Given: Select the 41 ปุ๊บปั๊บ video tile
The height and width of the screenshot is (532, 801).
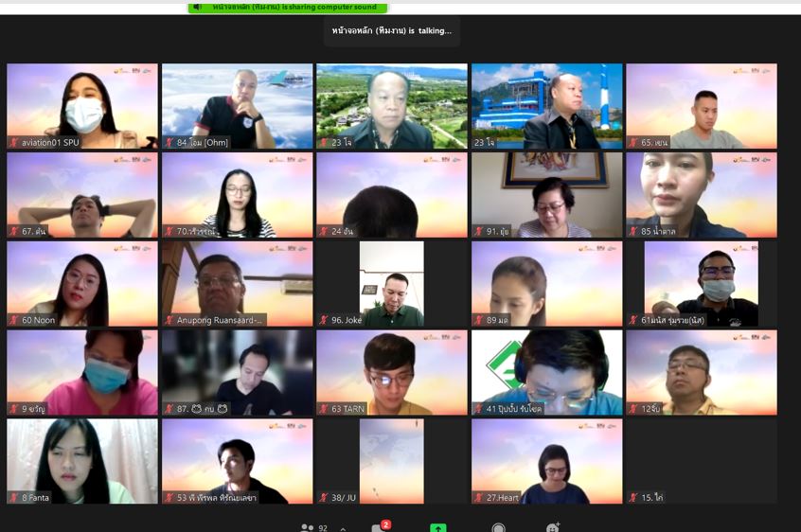Looking at the screenshot, I should point(546,372).
